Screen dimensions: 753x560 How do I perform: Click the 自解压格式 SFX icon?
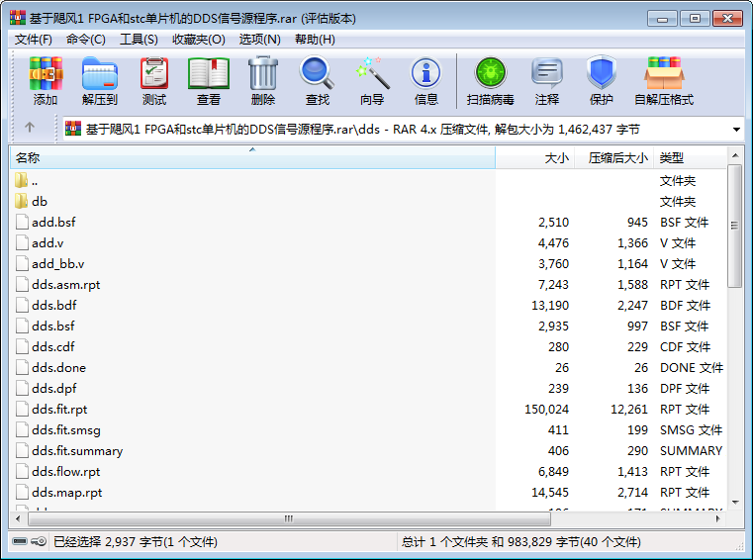pos(664,81)
